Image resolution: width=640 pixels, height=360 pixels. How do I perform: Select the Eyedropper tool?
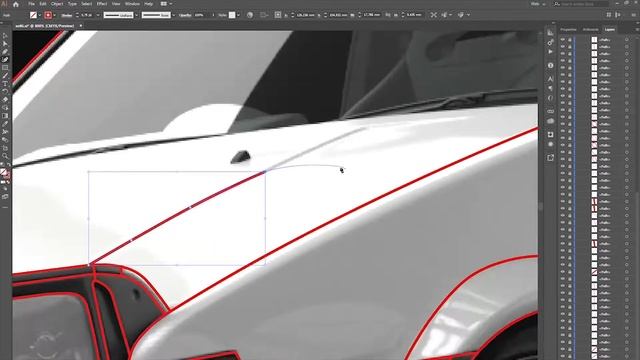pyautogui.click(x=5, y=124)
